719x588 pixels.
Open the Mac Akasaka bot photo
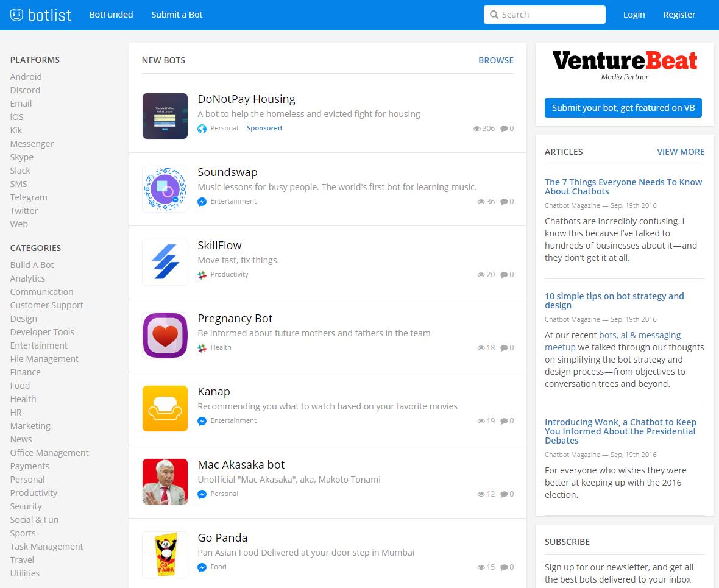tap(165, 481)
